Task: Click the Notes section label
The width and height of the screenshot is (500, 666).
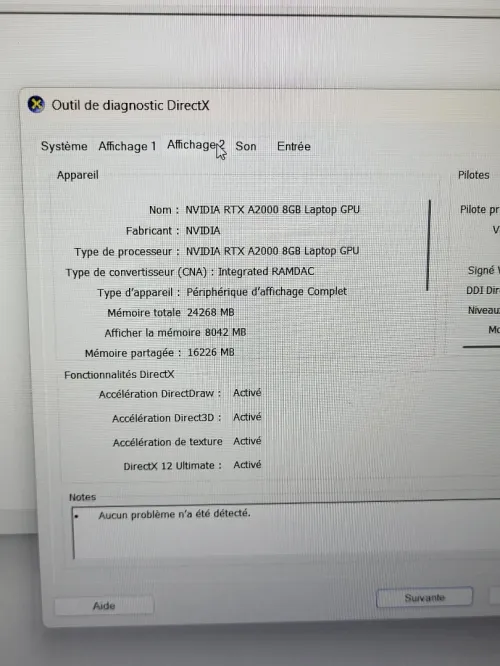Action: pyautogui.click(x=82, y=497)
